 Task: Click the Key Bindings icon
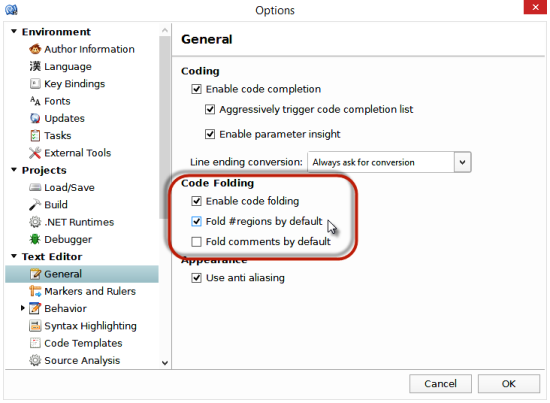click(x=35, y=83)
